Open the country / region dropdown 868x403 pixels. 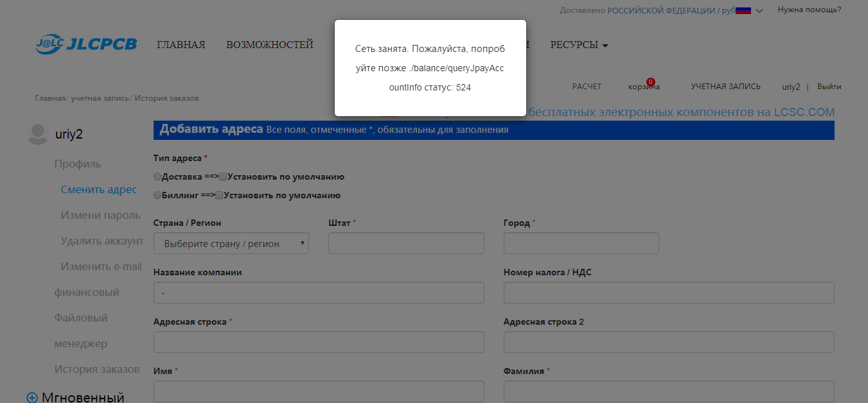point(231,243)
